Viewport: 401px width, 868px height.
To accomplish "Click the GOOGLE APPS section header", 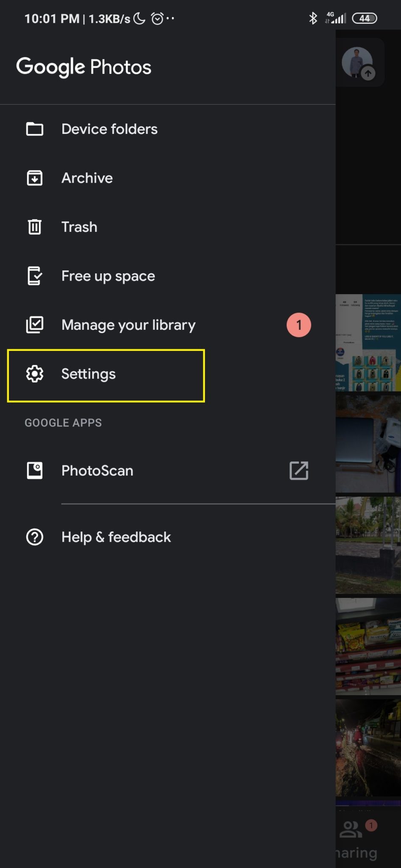I will point(63,423).
